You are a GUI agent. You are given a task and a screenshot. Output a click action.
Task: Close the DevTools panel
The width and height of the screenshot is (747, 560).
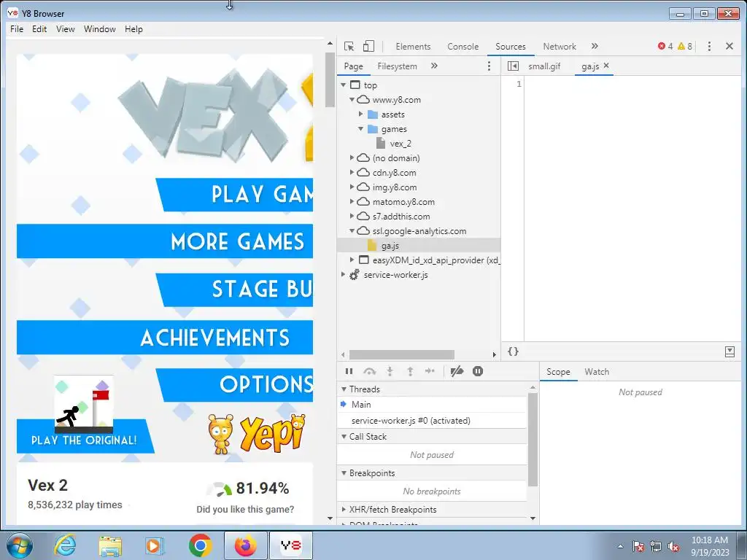[729, 46]
